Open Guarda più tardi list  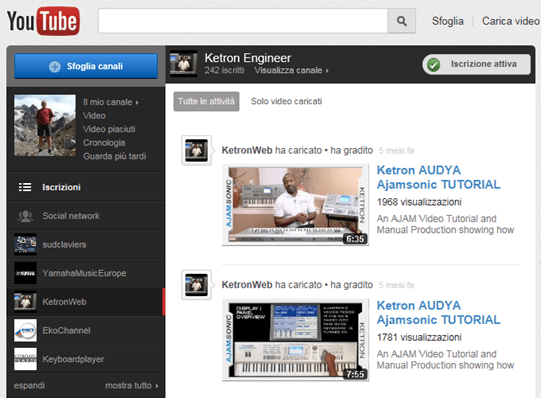(114, 156)
